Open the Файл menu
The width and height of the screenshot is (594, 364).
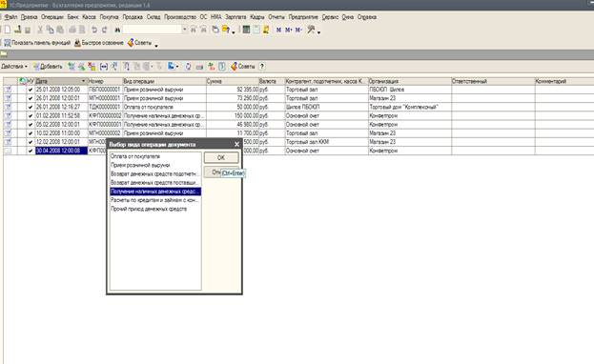coord(10,17)
